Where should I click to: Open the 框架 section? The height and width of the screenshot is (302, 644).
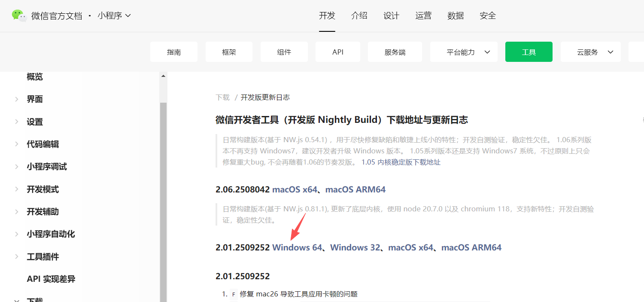pos(229,52)
